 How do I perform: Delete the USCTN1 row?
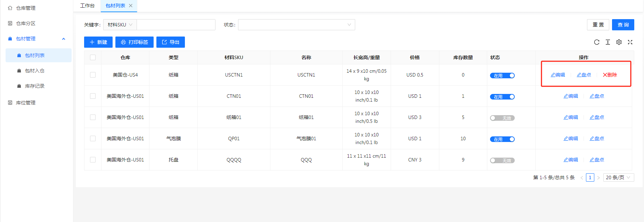610,75
